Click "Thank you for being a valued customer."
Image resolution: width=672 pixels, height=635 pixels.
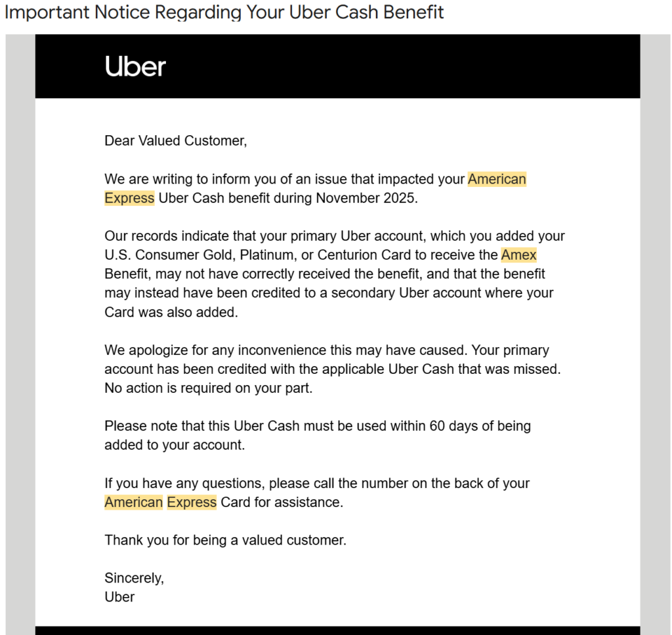point(225,541)
